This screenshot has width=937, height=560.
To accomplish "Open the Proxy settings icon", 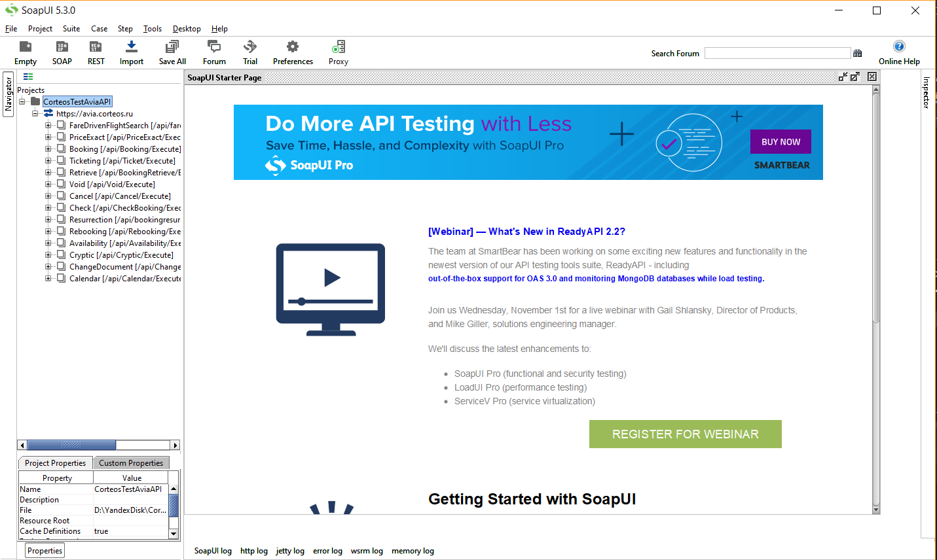I will (x=339, y=47).
